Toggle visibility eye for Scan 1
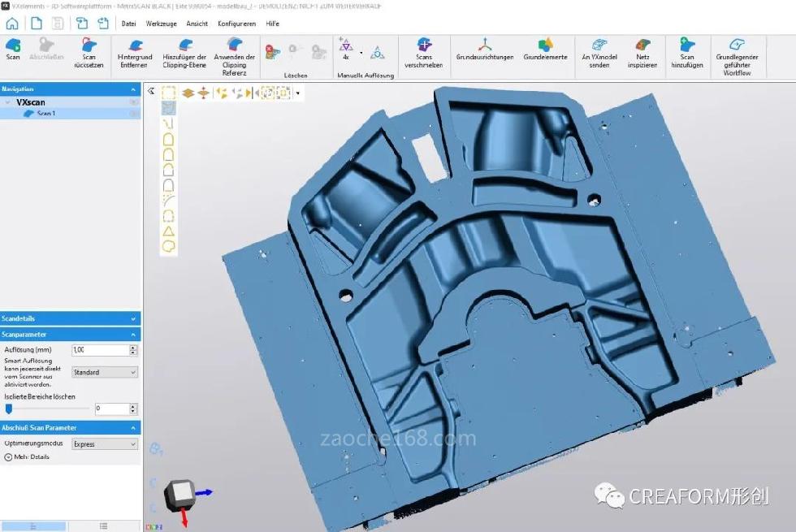This screenshot has height=532, width=796. pos(133,114)
